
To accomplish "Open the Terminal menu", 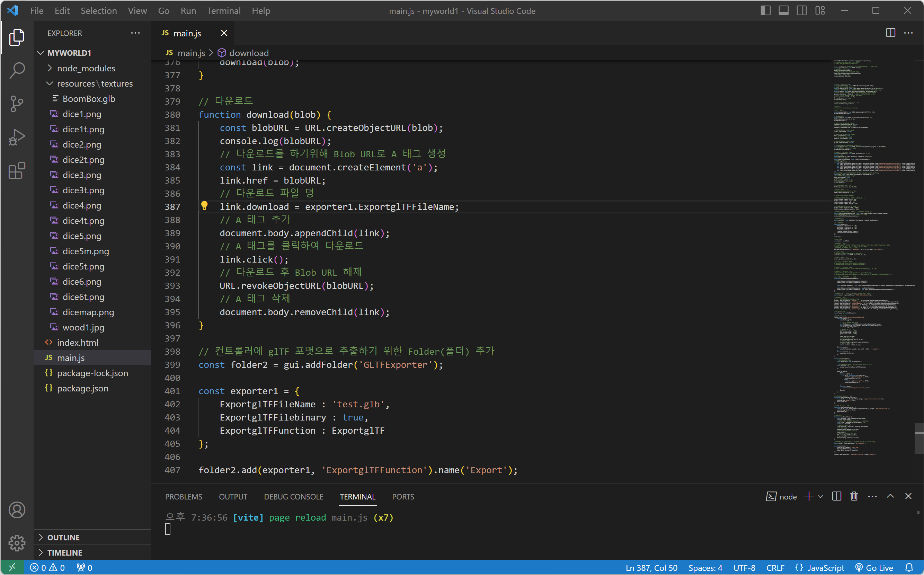I will pos(224,11).
